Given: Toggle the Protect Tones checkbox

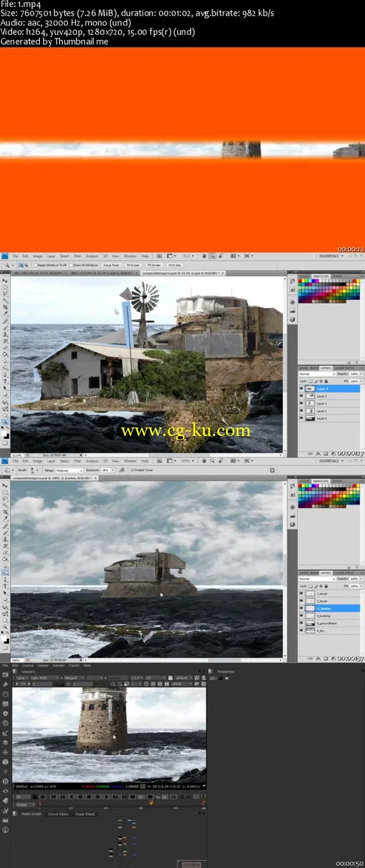Looking at the screenshot, I should (x=133, y=470).
